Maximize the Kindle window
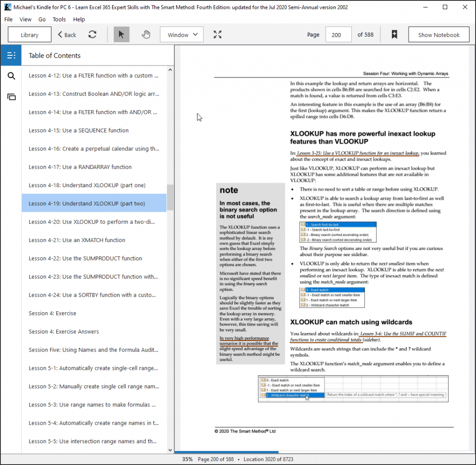 tap(445, 7)
